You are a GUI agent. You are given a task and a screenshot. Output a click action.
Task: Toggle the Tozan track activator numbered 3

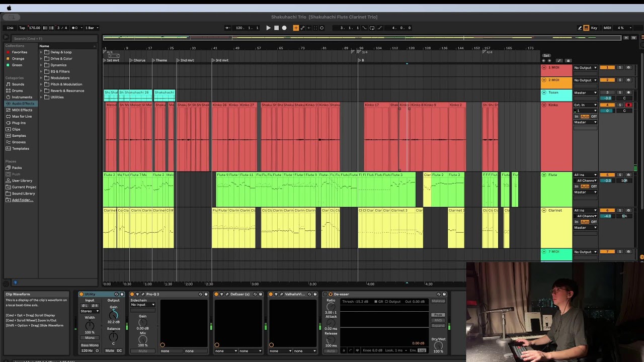point(607,93)
